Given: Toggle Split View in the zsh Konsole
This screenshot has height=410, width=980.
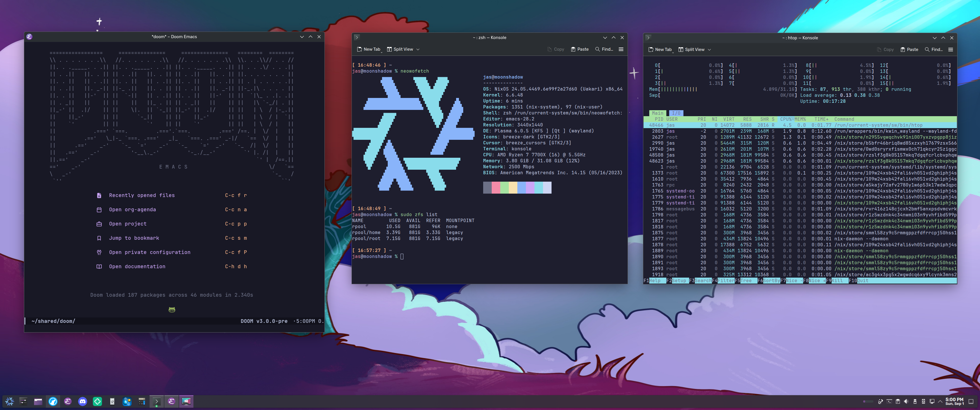Looking at the screenshot, I should pos(400,50).
